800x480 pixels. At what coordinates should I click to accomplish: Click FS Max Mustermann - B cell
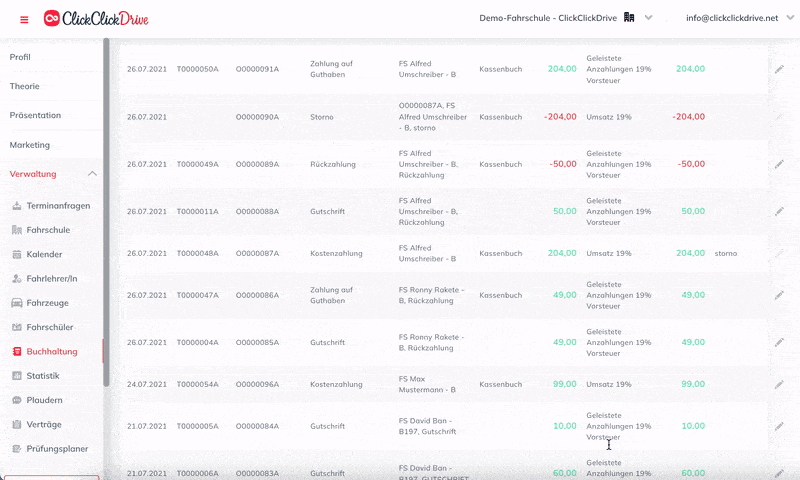point(427,384)
